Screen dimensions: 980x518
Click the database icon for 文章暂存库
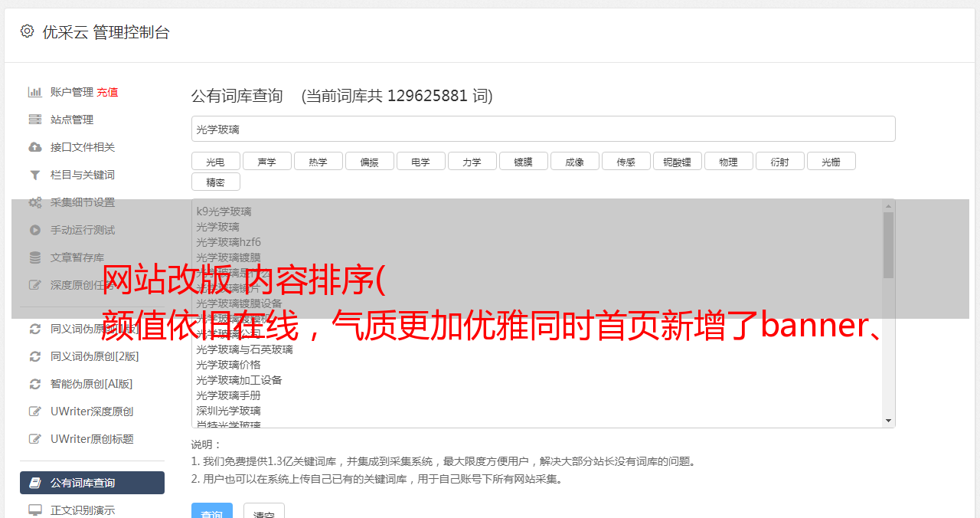(x=35, y=257)
